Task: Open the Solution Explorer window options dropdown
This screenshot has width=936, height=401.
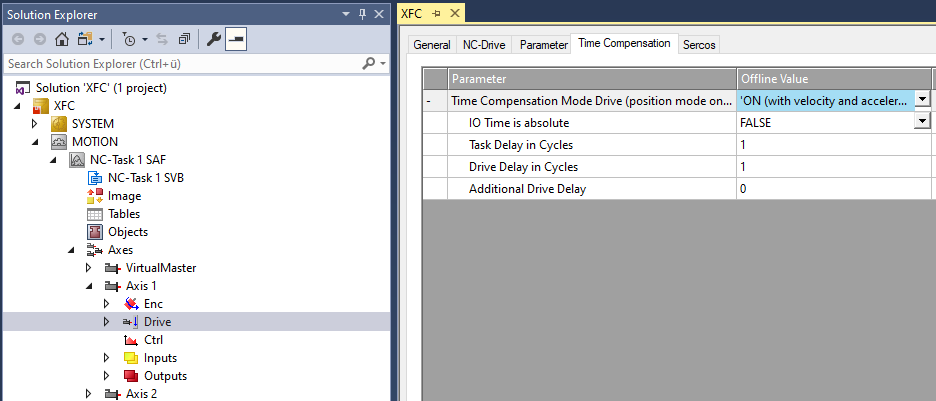Action: 346,14
